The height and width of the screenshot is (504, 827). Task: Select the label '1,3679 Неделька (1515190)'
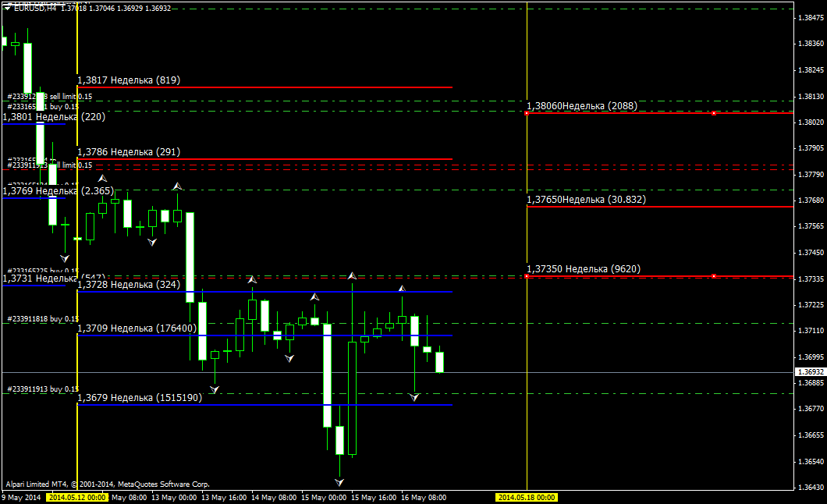(x=140, y=398)
